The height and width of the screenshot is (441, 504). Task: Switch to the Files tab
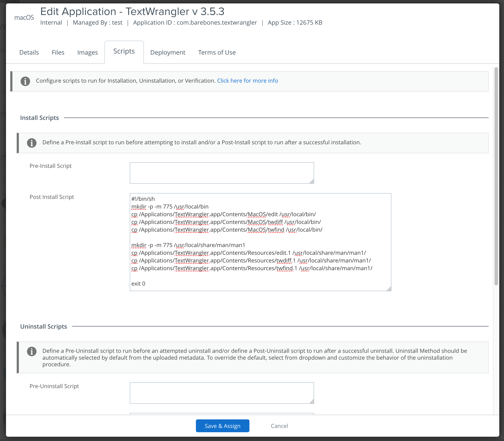[58, 52]
